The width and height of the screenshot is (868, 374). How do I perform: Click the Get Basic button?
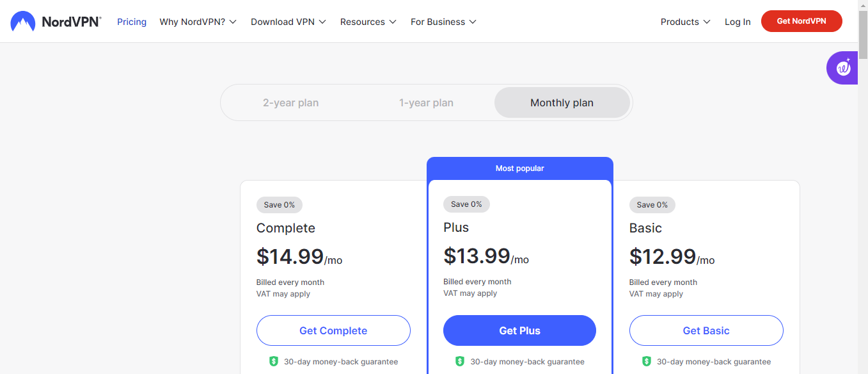706,330
